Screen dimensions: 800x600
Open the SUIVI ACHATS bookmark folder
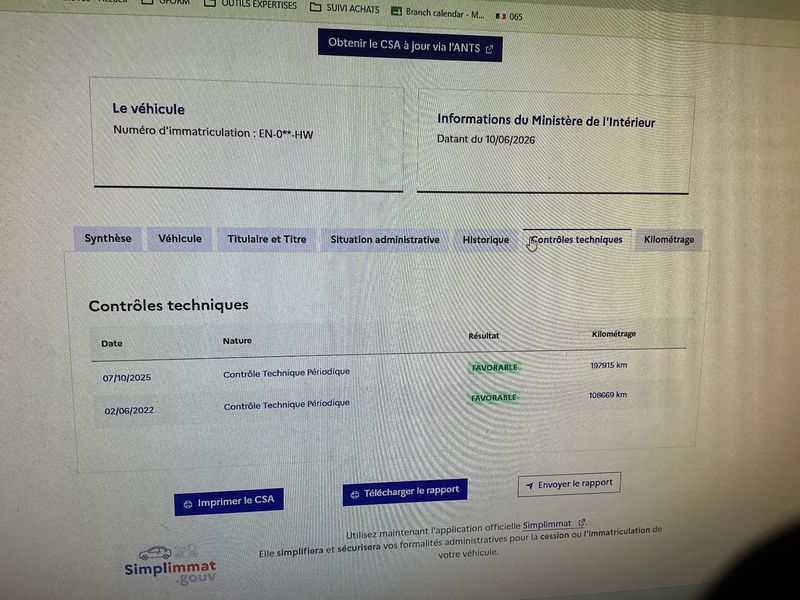click(345, 8)
